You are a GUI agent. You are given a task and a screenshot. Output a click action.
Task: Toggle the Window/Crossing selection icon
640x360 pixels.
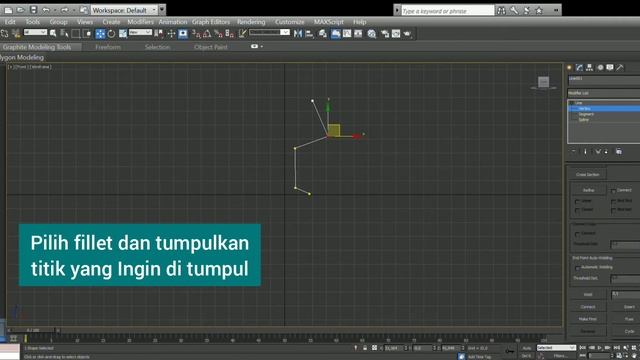point(87,34)
